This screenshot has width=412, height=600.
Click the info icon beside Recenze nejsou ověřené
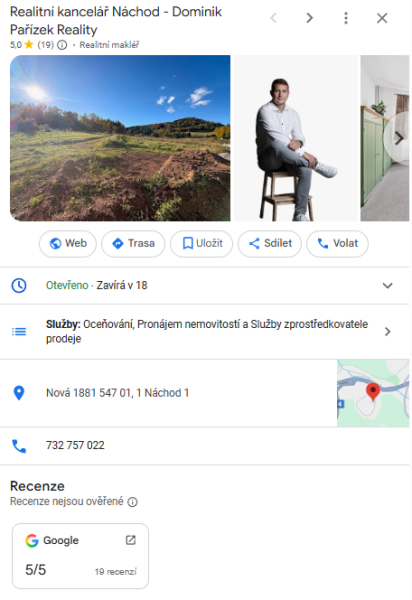[132, 502]
